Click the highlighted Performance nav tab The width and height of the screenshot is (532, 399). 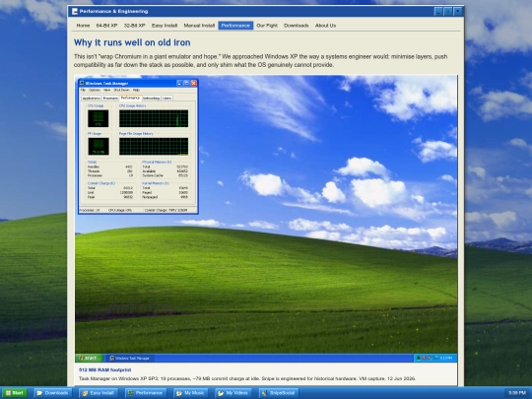pos(235,26)
